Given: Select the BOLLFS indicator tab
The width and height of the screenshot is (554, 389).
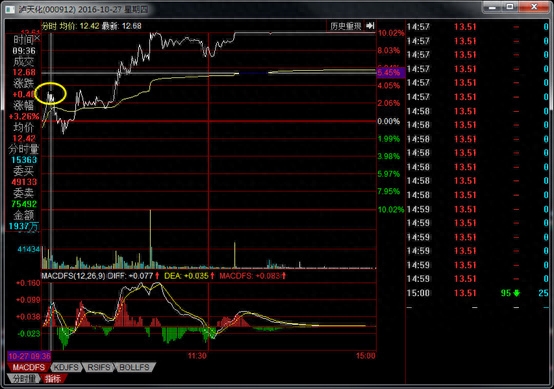Looking at the screenshot, I should click(134, 367).
